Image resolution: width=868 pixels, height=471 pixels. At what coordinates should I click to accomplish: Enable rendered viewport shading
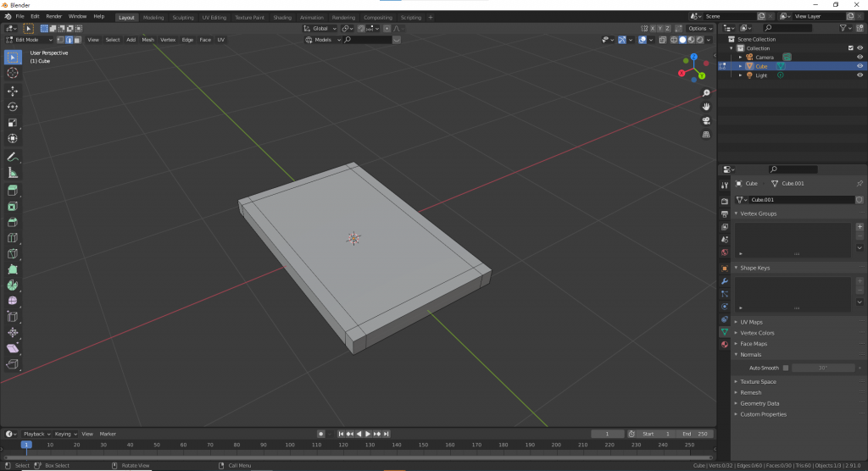700,40
